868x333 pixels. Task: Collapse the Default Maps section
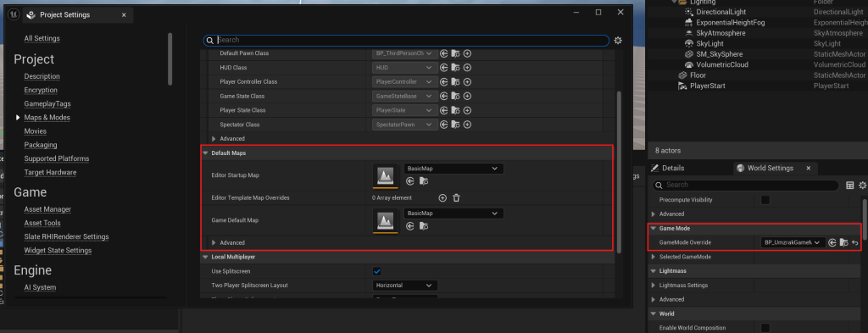coord(205,153)
